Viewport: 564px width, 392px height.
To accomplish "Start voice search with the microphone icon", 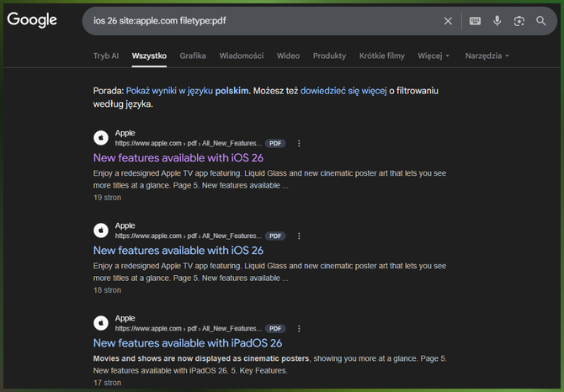I will pyautogui.click(x=497, y=21).
